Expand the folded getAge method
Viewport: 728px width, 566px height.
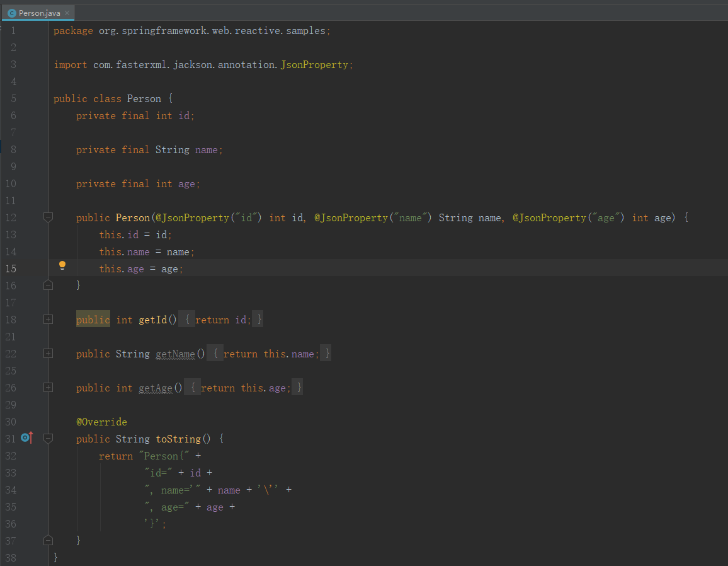(48, 387)
